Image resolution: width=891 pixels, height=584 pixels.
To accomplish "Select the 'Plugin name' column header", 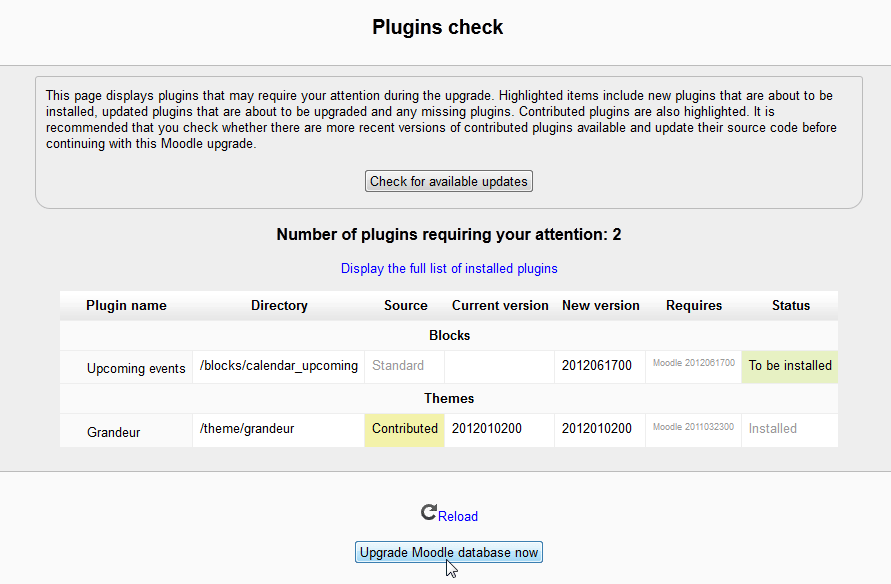I will [x=126, y=305].
